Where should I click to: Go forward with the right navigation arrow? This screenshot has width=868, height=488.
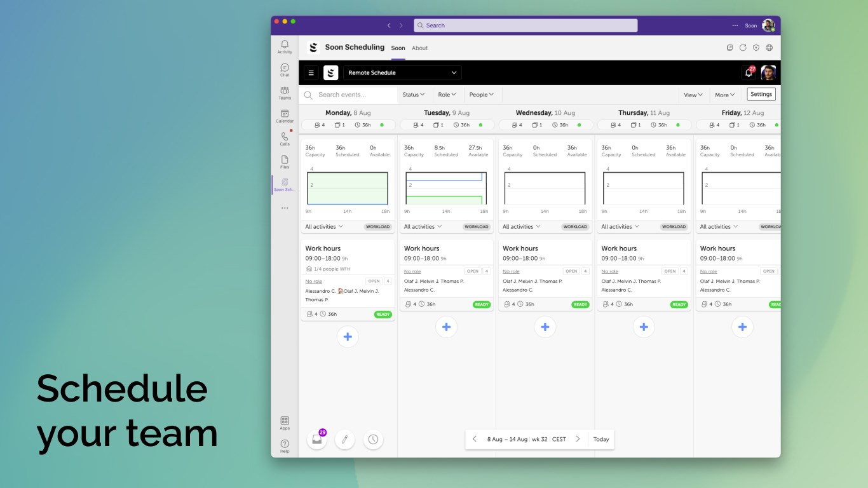point(401,25)
